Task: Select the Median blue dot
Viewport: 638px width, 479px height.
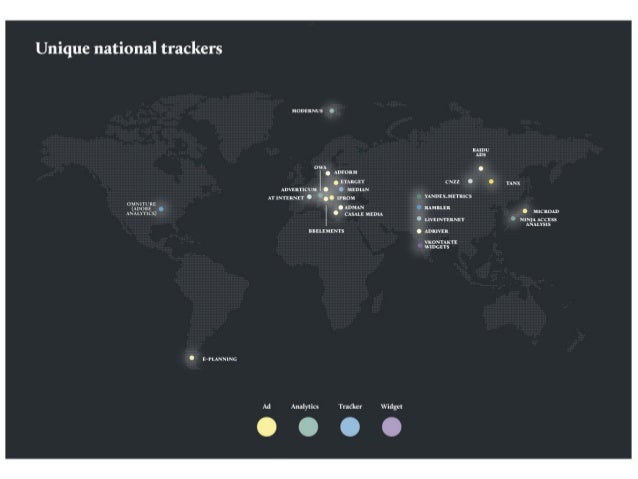Action: point(341,189)
